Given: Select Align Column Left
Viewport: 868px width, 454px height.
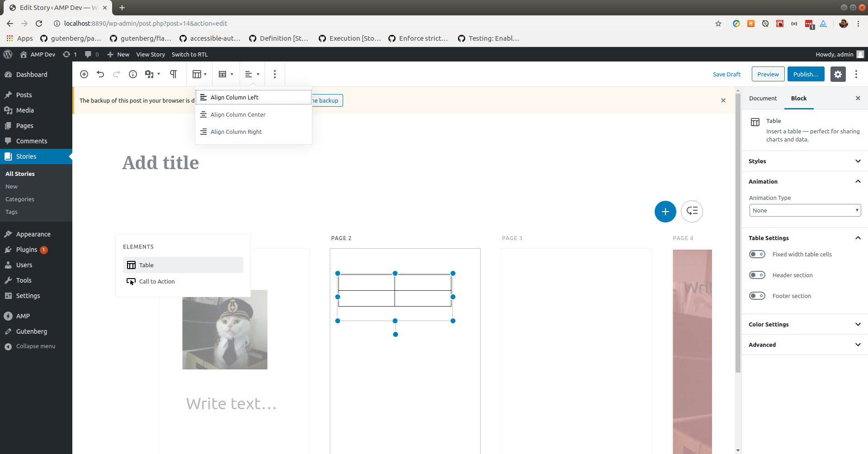Looking at the screenshot, I should click(254, 97).
